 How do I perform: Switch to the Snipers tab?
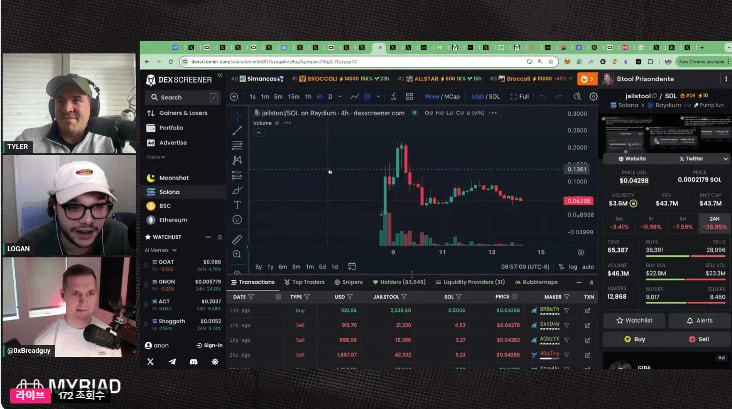click(x=349, y=282)
